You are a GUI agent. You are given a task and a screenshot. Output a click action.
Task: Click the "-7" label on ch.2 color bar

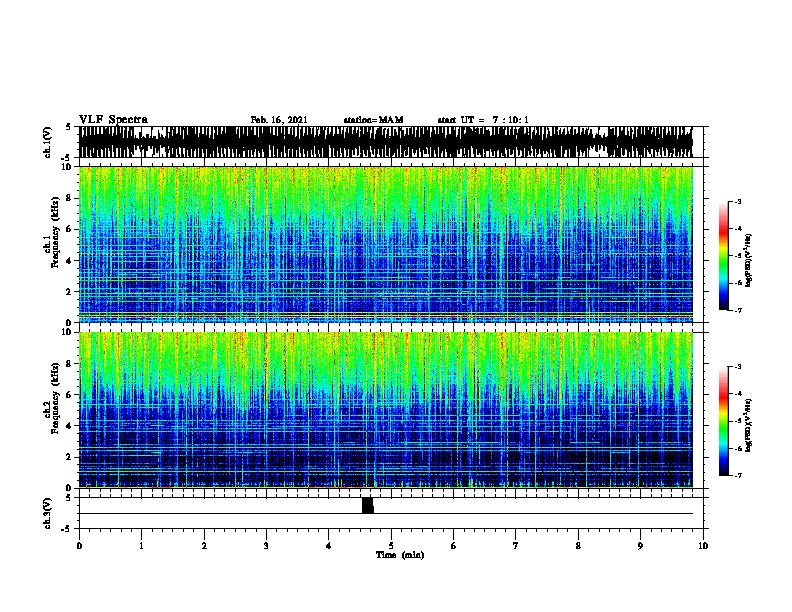point(737,476)
